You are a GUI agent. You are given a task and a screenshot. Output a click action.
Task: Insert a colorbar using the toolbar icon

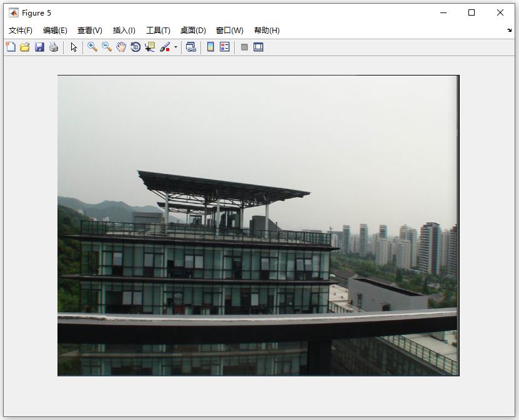210,47
